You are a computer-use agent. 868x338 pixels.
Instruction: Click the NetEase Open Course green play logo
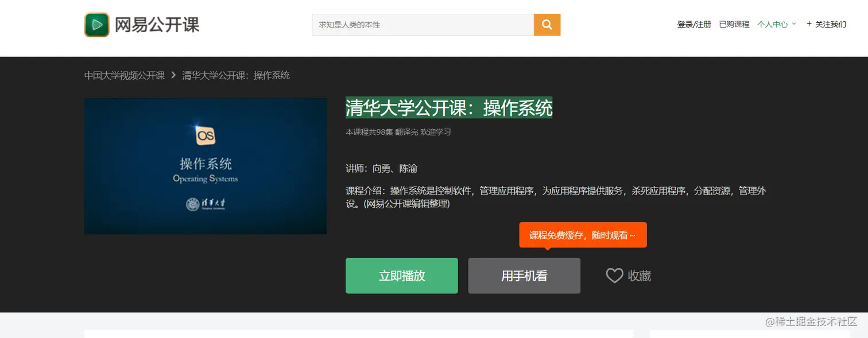point(97,25)
